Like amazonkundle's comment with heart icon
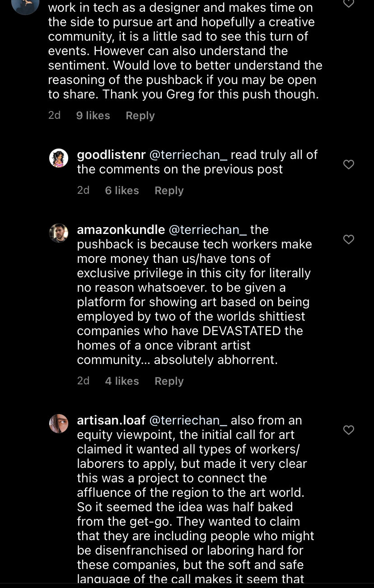The height and width of the screenshot is (588, 374). click(x=349, y=239)
